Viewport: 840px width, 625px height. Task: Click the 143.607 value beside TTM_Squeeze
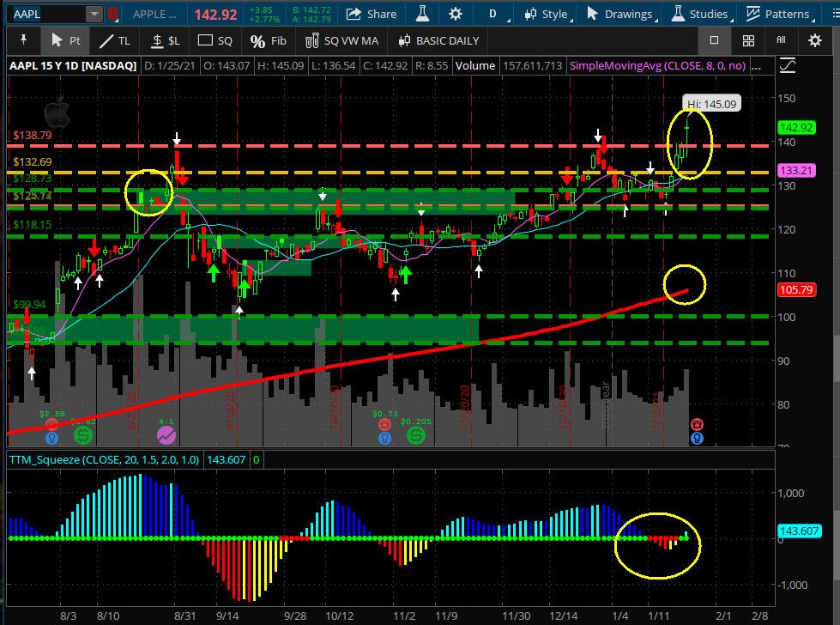[226, 460]
